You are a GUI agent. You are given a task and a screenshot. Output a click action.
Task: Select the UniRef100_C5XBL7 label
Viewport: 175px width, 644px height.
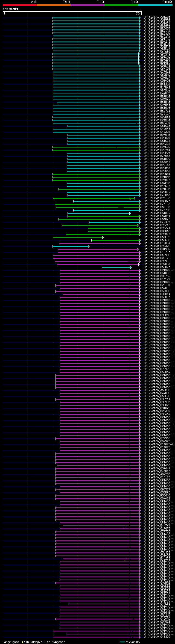[x=157, y=78]
